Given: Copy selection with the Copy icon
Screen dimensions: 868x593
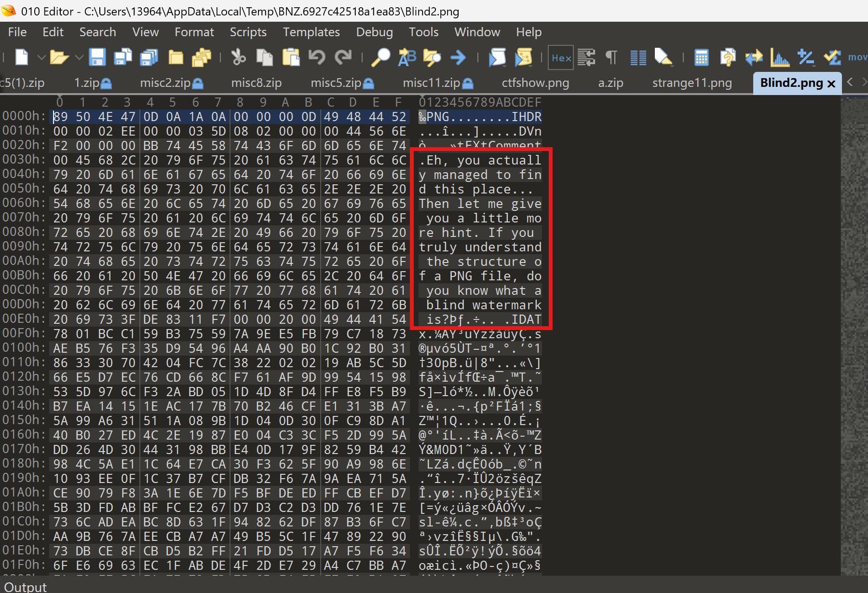Looking at the screenshot, I should click(264, 57).
